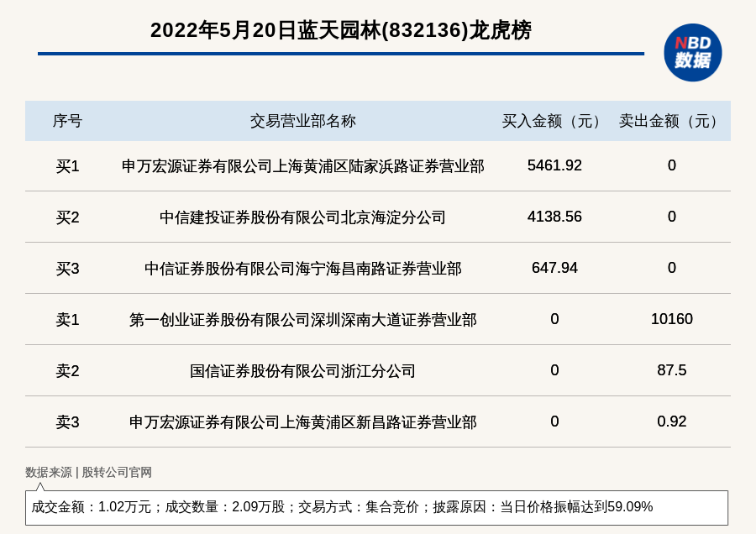Click 中信证券 海宁海昌南路营业部 name
The height and width of the screenshot is (534, 756).
[x=302, y=269]
